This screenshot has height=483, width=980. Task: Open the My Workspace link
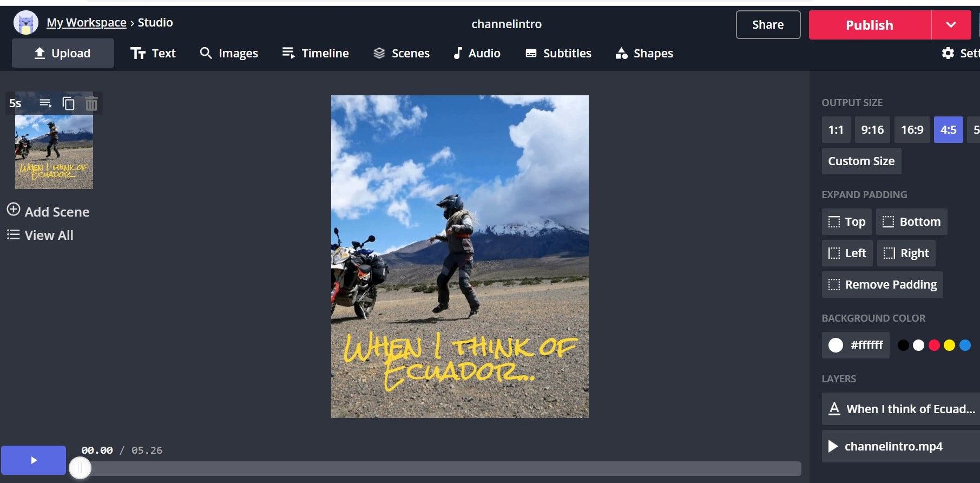87,23
